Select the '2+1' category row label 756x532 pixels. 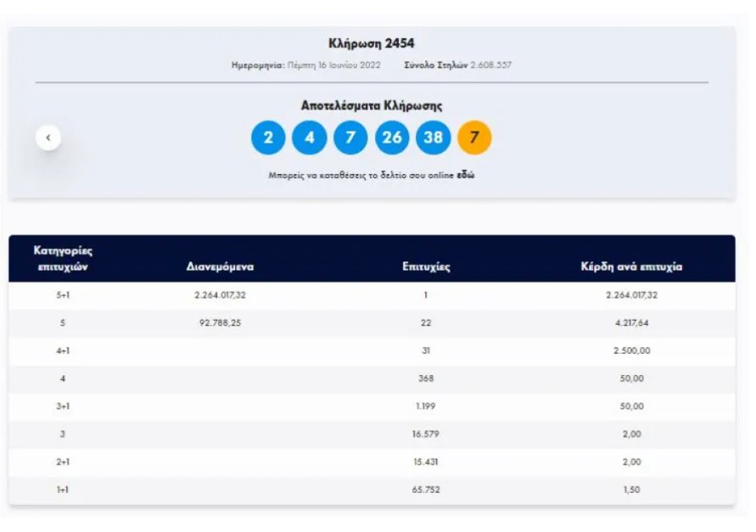(x=63, y=462)
